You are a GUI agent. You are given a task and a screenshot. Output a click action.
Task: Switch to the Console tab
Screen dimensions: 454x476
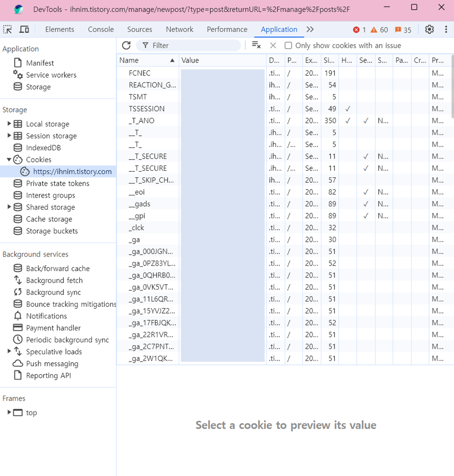pos(101,30)
